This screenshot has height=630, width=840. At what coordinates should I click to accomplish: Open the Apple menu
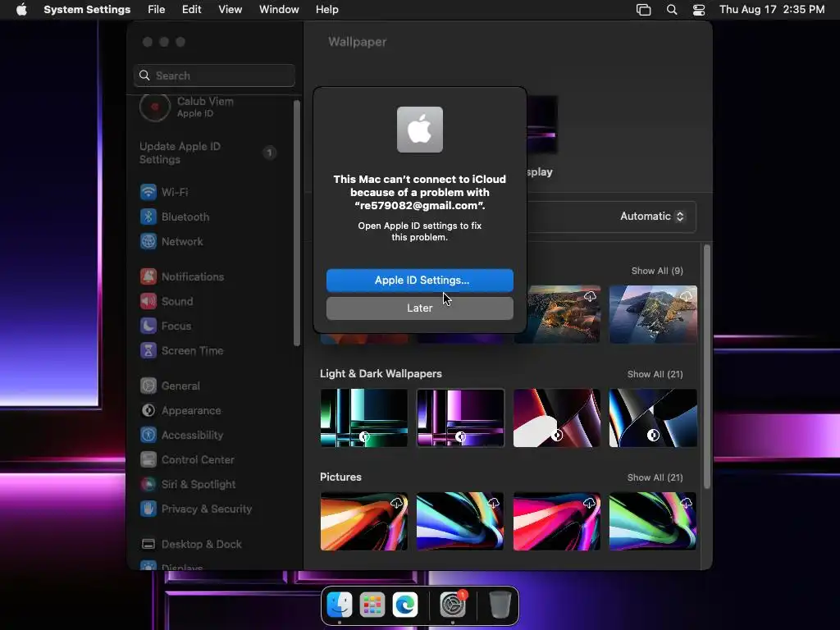(x=21, y=10)
